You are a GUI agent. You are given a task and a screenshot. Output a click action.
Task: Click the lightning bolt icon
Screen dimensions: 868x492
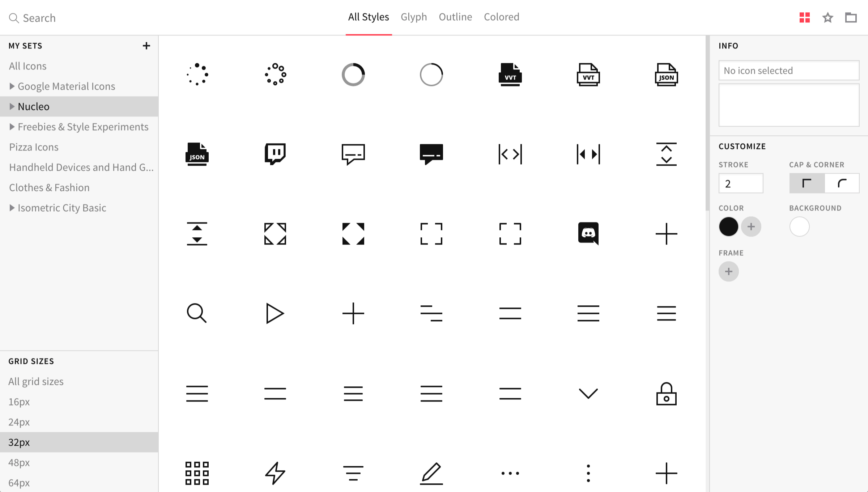(275, 472)
